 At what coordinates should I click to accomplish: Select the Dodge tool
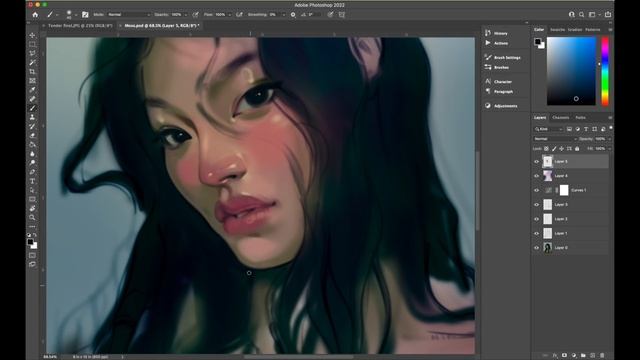coord(32,163)
